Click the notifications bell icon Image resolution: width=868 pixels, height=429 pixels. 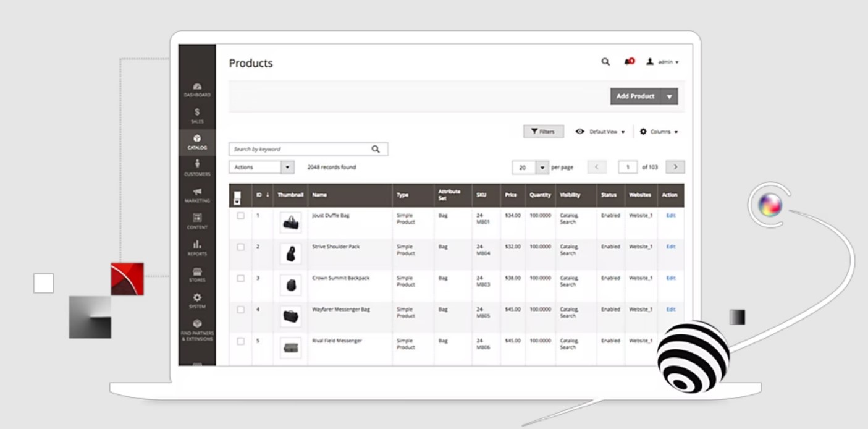629,62
